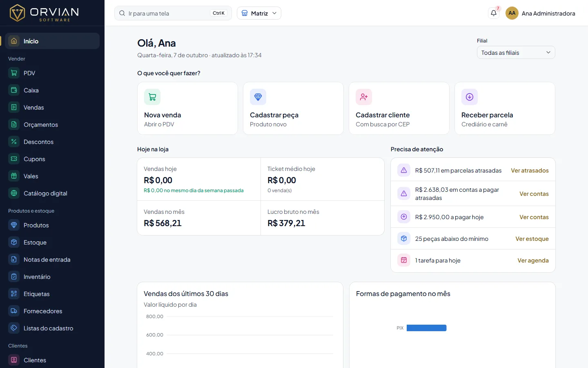Open the notifications bell

pyautogui.click(x=494, y=13)
